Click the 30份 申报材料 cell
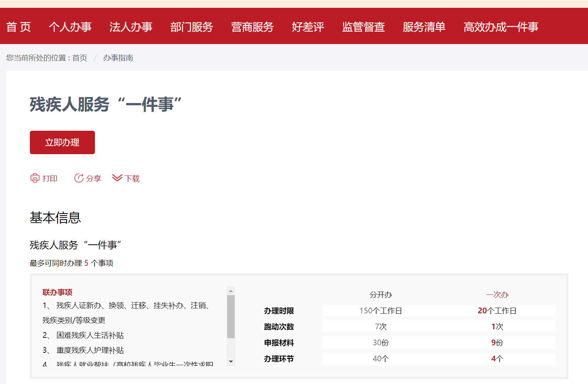This screenshot has height=384, width=588. pos(381,342)
